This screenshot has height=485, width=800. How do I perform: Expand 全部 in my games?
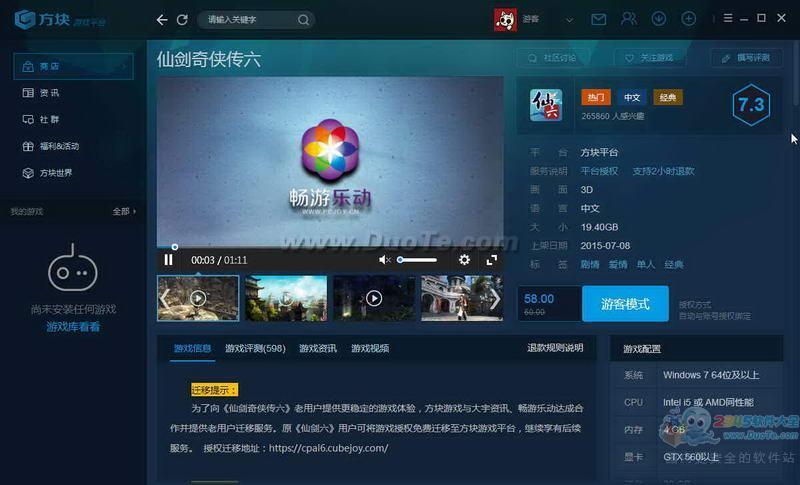124,211
